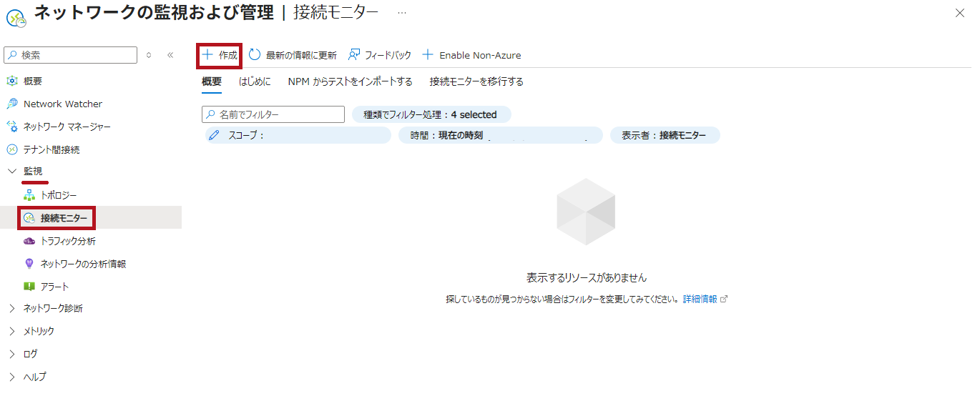
Task: Select 接続モニター in the sidebar
Action: click(x=64, y=218)
